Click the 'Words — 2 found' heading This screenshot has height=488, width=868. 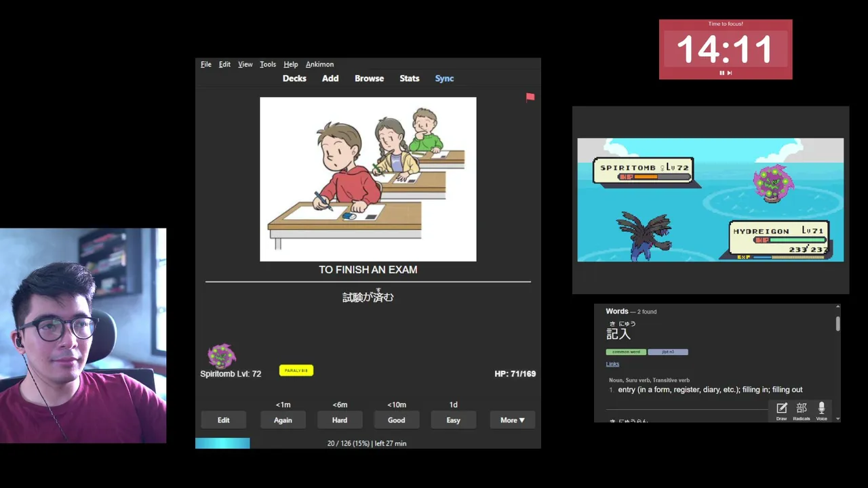pyautogui.click(x=631, y=312)
